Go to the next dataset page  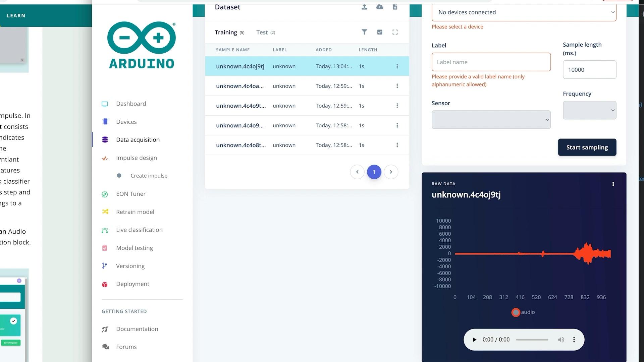[391, 172]
